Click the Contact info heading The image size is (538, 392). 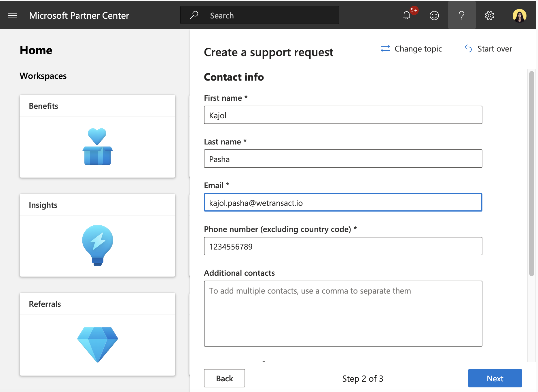pos(234,77)
